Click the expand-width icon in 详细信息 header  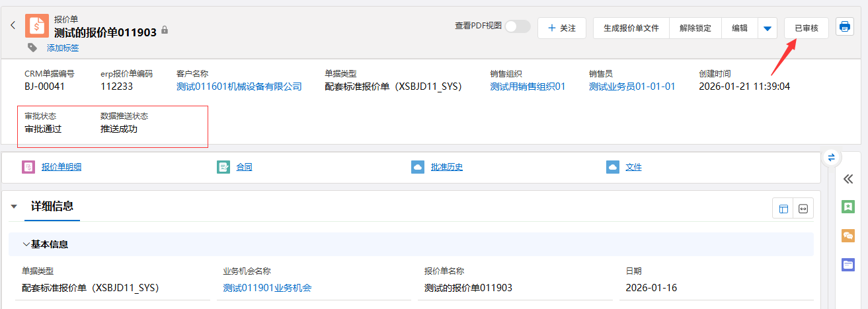[803, 209]
